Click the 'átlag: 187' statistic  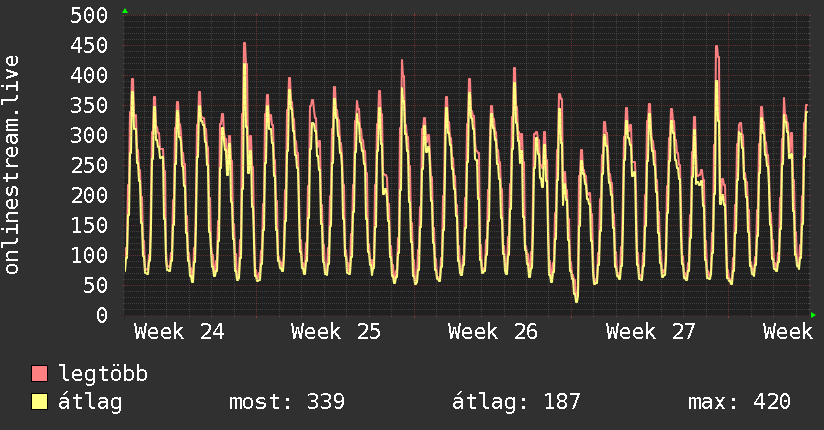tap(516, 402)
